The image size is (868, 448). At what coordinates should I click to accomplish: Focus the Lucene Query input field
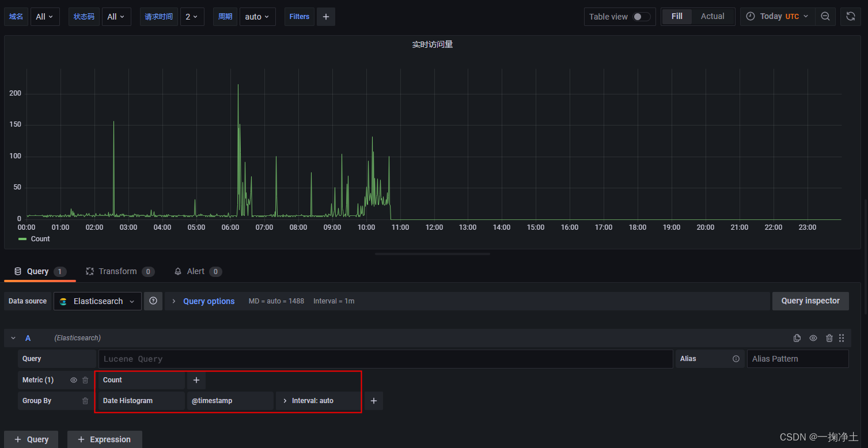coord(385,359)
